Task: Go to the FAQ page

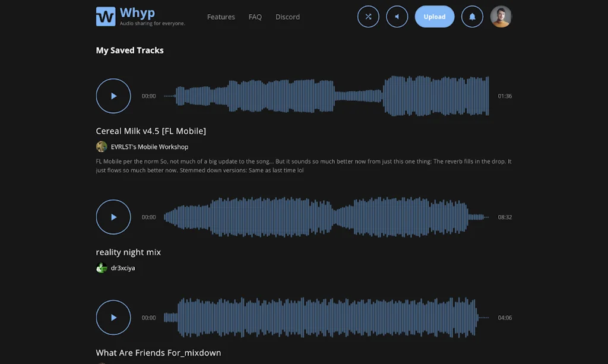Action: point(255,17)
